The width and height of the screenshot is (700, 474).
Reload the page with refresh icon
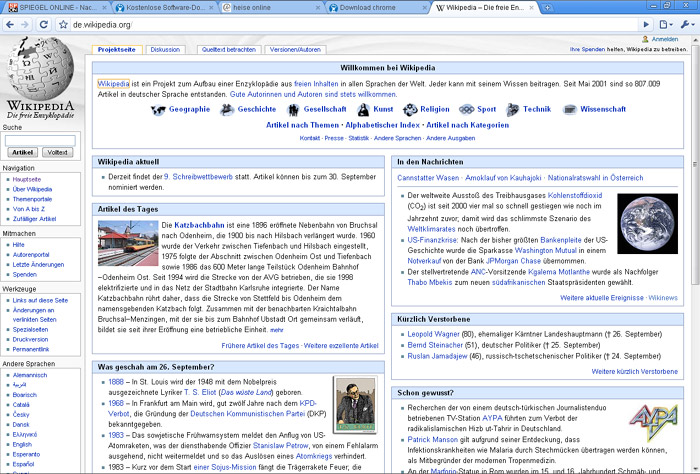pyautogui.click(x=44, y=25)
